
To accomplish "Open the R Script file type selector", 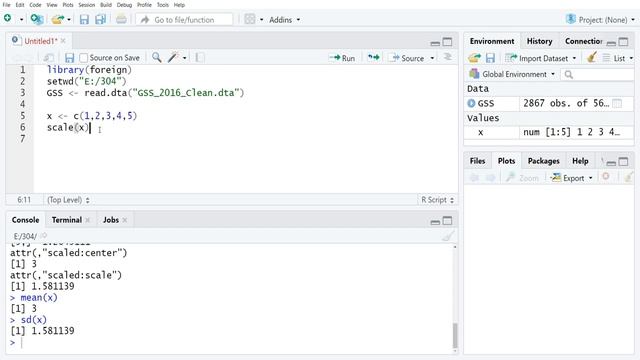I will point(437,200).
